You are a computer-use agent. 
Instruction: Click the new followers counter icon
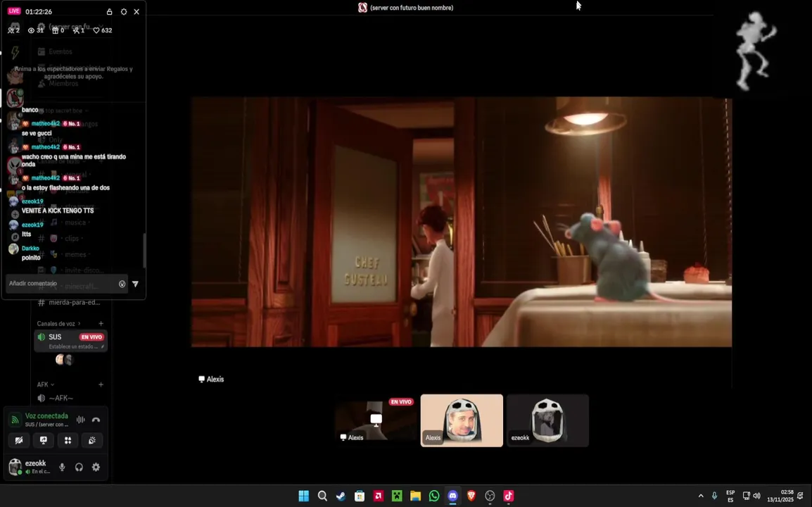(x=76, y=30)
